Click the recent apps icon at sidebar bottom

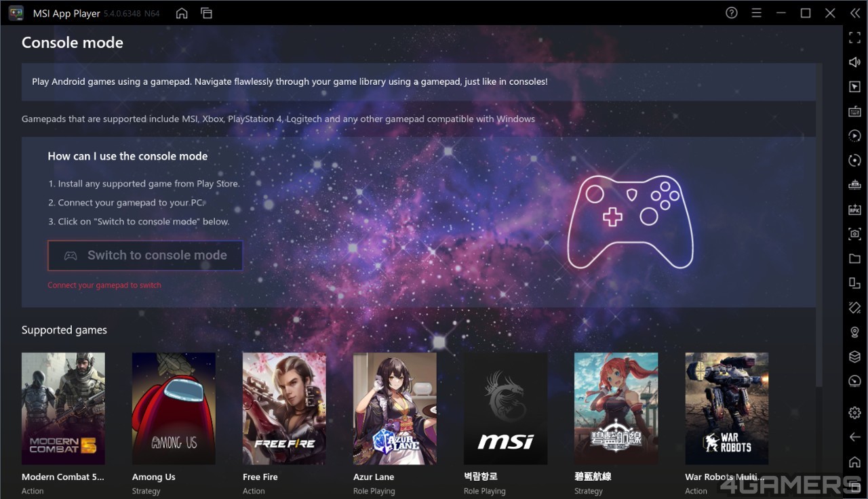(854, 485)
